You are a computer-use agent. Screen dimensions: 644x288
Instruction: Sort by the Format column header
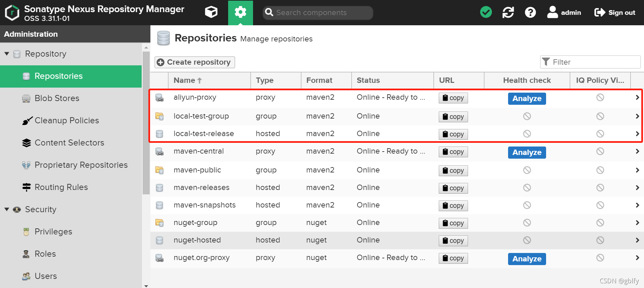(x=326, y=80)
